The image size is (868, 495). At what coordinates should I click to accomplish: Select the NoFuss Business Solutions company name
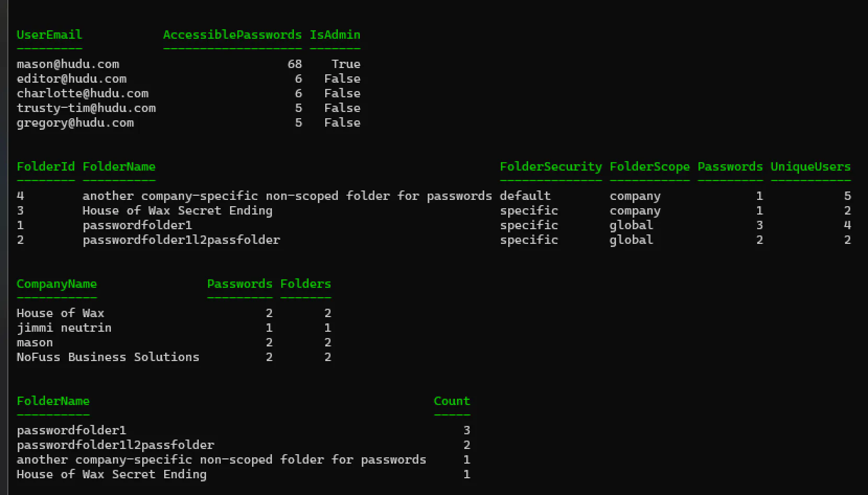tap(108, 357)
